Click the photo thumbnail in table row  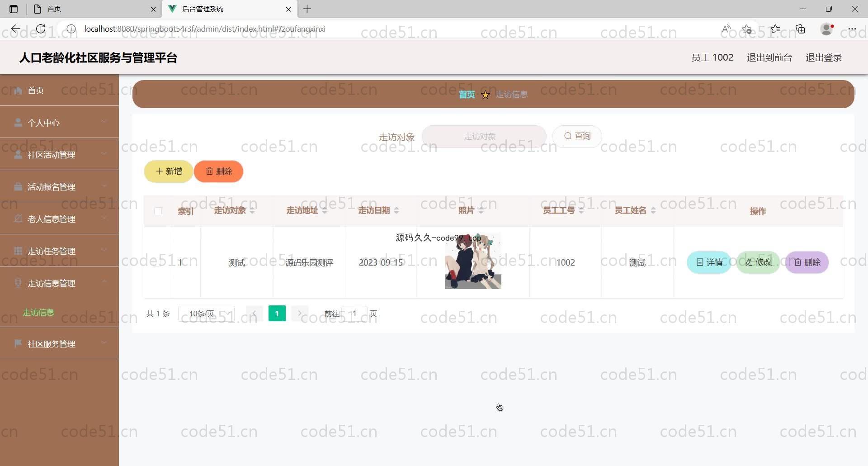coord(472,262)
